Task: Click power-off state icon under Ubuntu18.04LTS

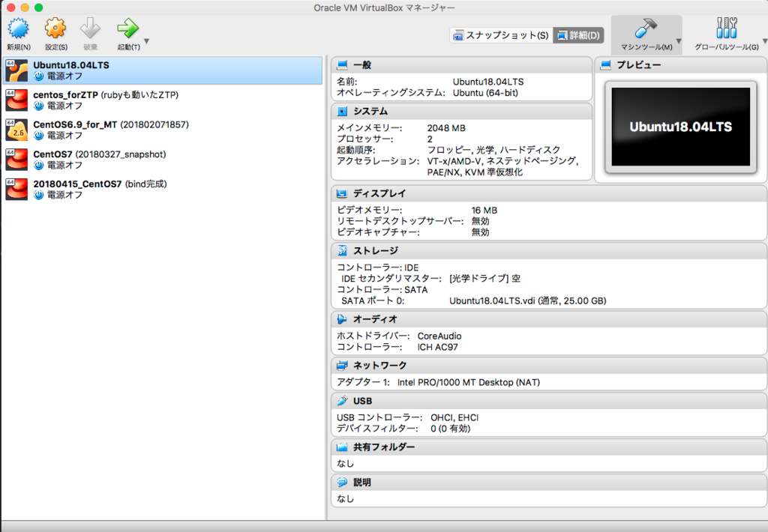Action: point(39,76)
